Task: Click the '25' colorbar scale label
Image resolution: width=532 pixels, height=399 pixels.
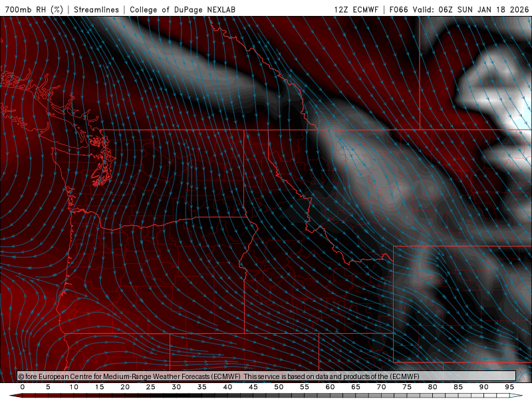Action: point(151,387)
